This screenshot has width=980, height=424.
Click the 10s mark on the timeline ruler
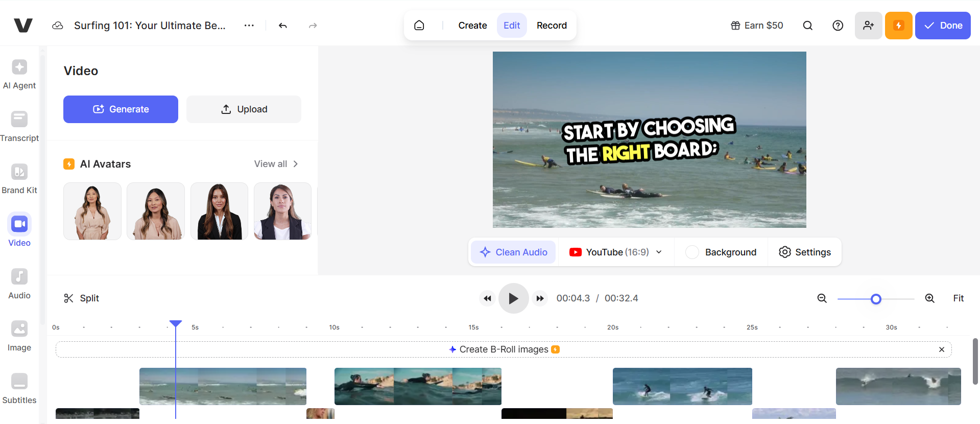334,327
